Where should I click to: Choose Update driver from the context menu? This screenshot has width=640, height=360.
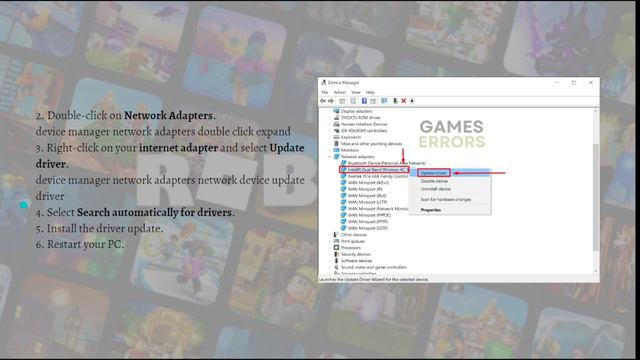(433, 173)
